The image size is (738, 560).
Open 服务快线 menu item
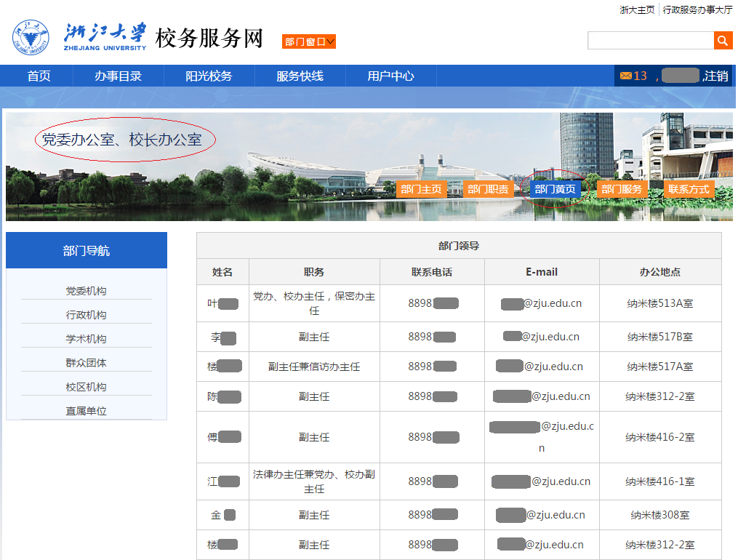point(300,76)
